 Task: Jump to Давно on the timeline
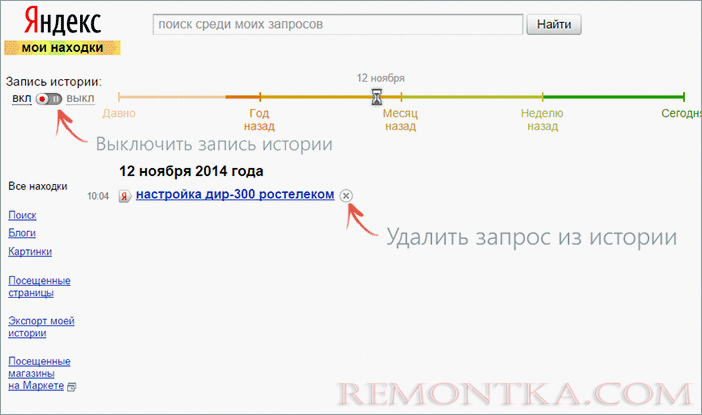(119, 113)
